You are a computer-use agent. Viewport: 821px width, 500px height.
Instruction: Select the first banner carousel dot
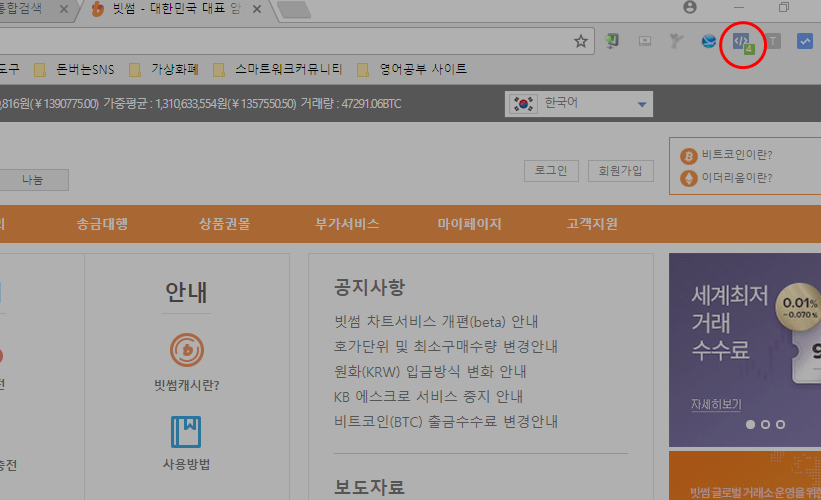(x=750, y=425)
